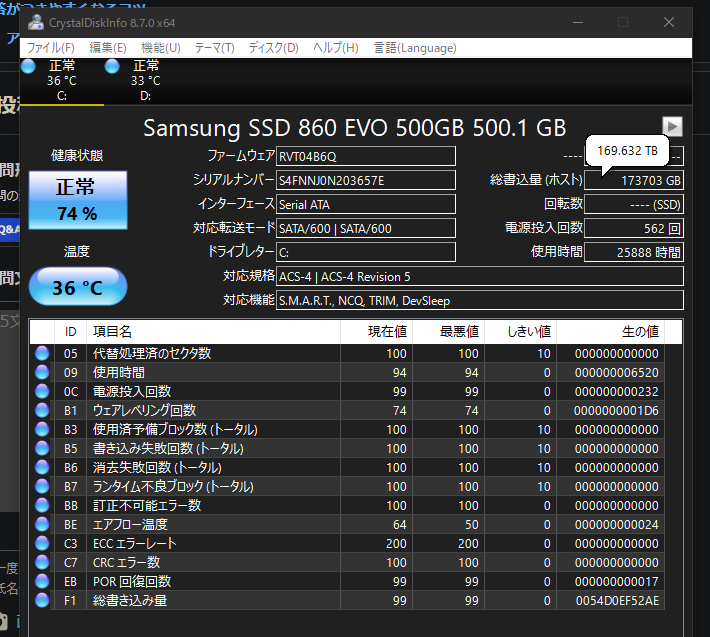Open the テーマ(T) menu

pos(215,48)
